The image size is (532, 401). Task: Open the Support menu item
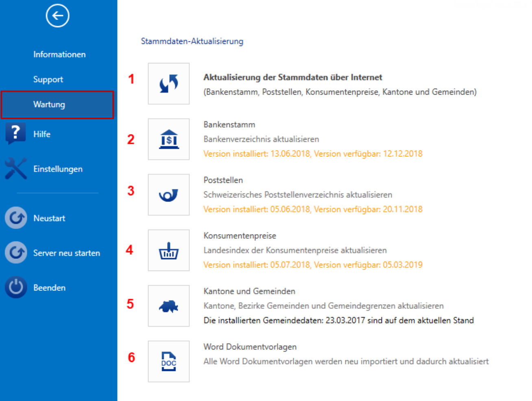click(x=48, y=80)
